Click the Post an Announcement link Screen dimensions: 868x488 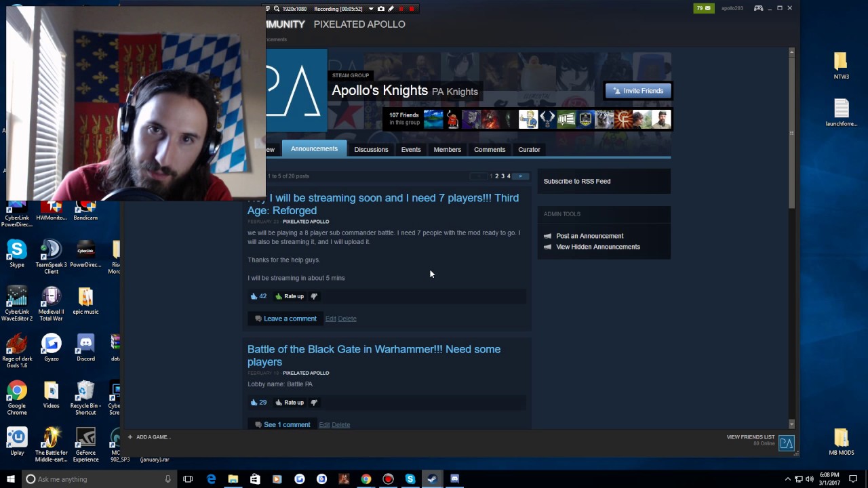589,236
